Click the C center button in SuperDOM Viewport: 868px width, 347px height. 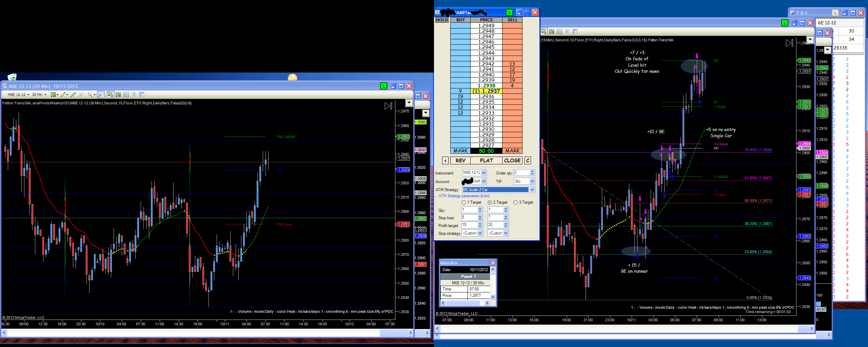(528, 161)
